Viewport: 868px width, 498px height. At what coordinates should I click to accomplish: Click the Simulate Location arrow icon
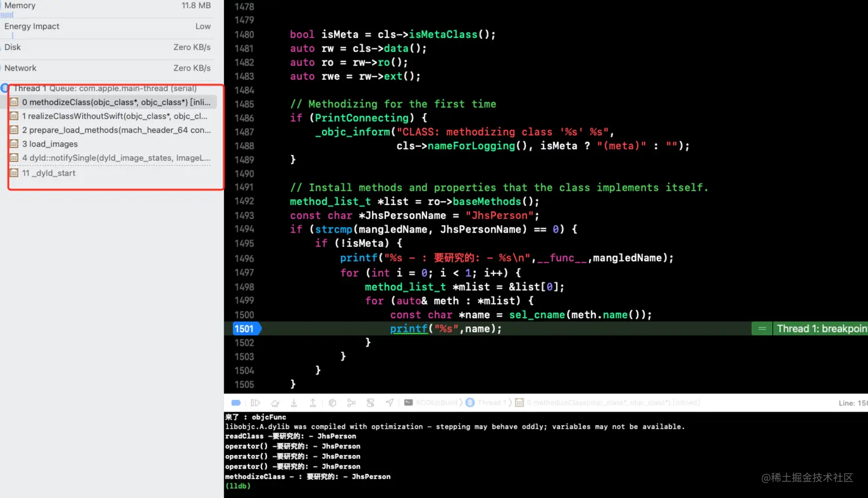[390, 403]
